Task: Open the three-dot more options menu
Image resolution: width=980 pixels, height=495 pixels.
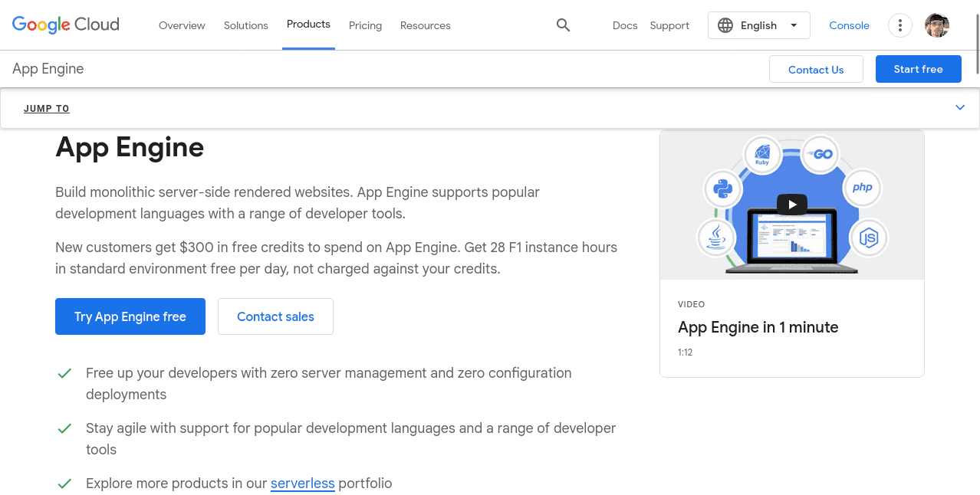Action: [899, 25]
